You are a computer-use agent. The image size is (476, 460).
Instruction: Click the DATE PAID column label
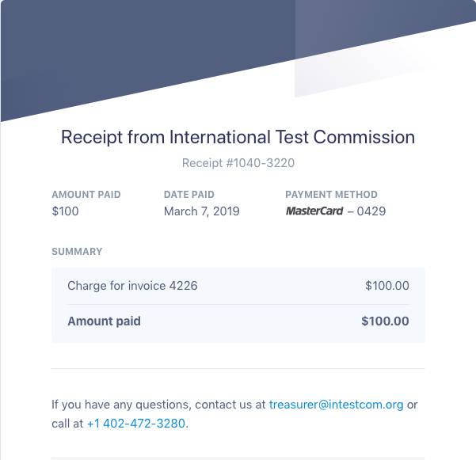point(189,195)
